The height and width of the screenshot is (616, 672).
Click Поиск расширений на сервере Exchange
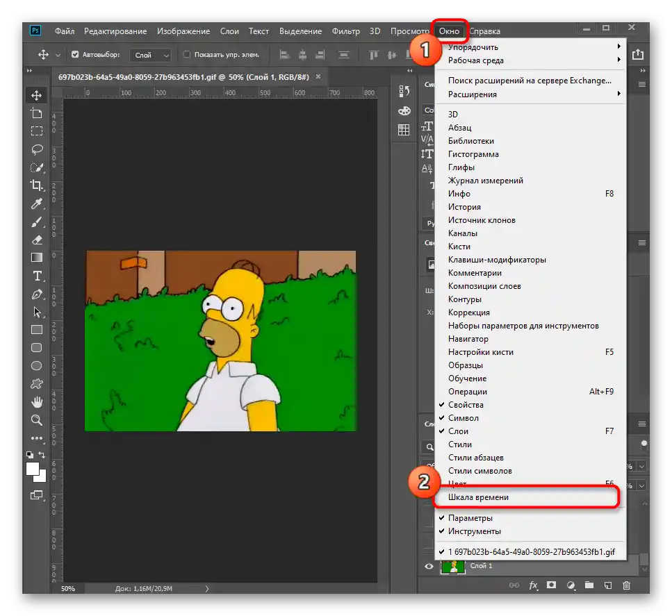(x=529, y=81)
